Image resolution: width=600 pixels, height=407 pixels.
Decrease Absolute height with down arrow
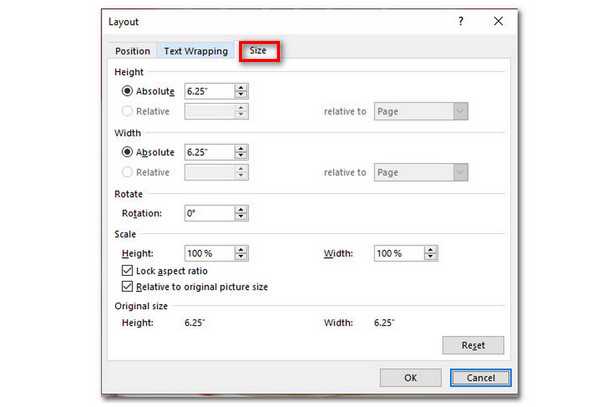(241, 95)
